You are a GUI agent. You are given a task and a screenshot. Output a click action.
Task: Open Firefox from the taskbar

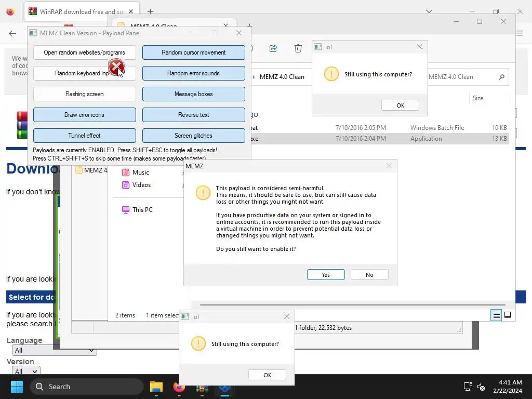[x=179, y=387]
